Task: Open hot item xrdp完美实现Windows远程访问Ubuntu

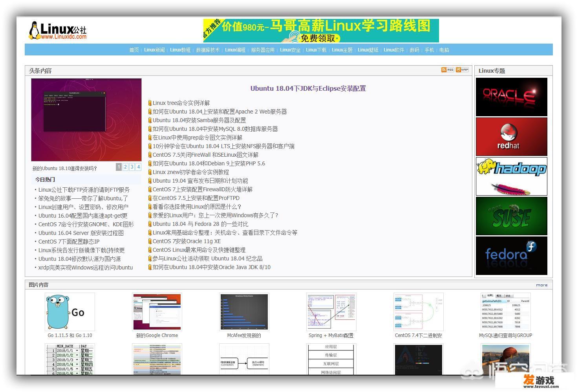Action: pyautogui.click(x=86, y=267)
